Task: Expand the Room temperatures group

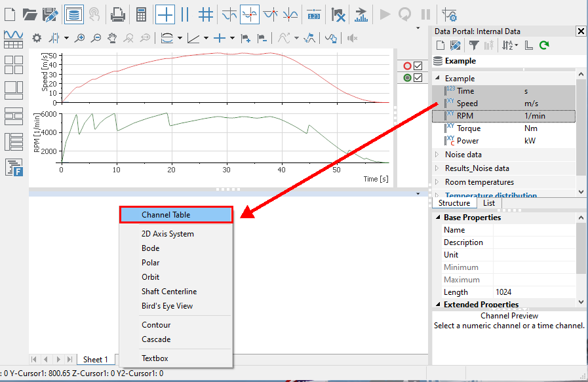Action: pyautogui.click(x=438, y=182)
